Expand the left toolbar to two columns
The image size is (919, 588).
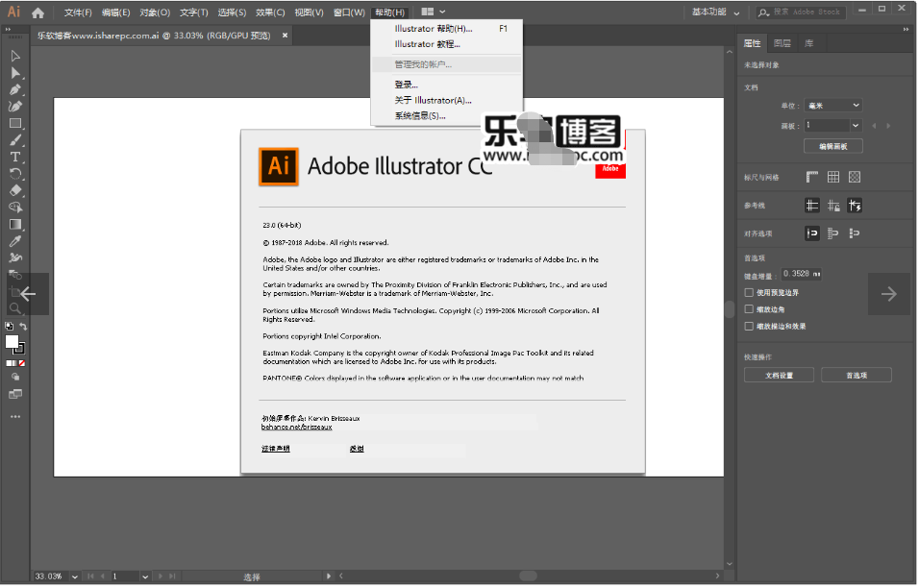coord(8,29)
